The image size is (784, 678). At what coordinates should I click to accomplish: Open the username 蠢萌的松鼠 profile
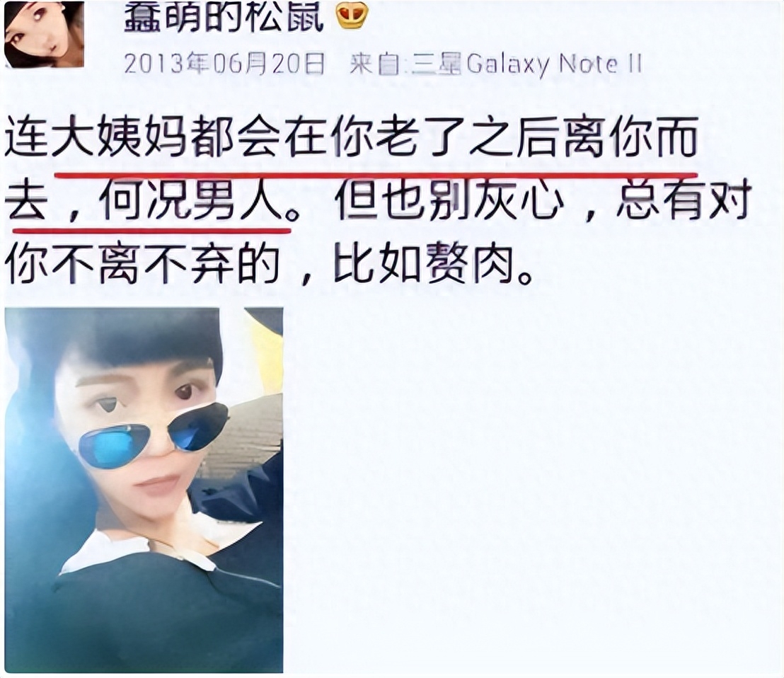(x=224, y=16)
